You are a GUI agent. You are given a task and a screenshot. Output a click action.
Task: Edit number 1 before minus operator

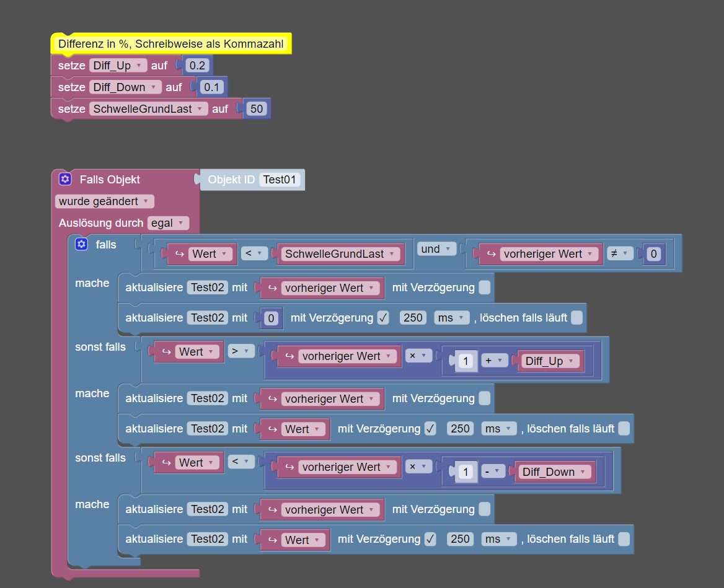tap(466, 472)
